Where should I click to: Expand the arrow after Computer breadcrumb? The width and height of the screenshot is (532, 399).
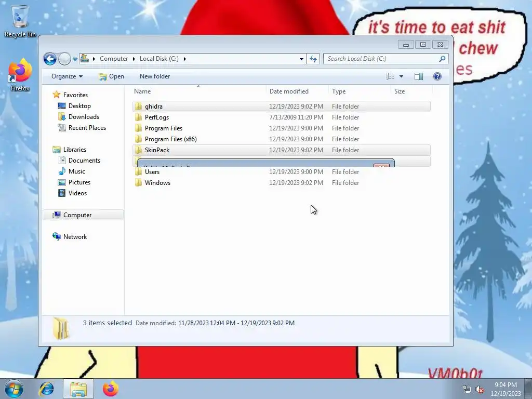(134, 59)
